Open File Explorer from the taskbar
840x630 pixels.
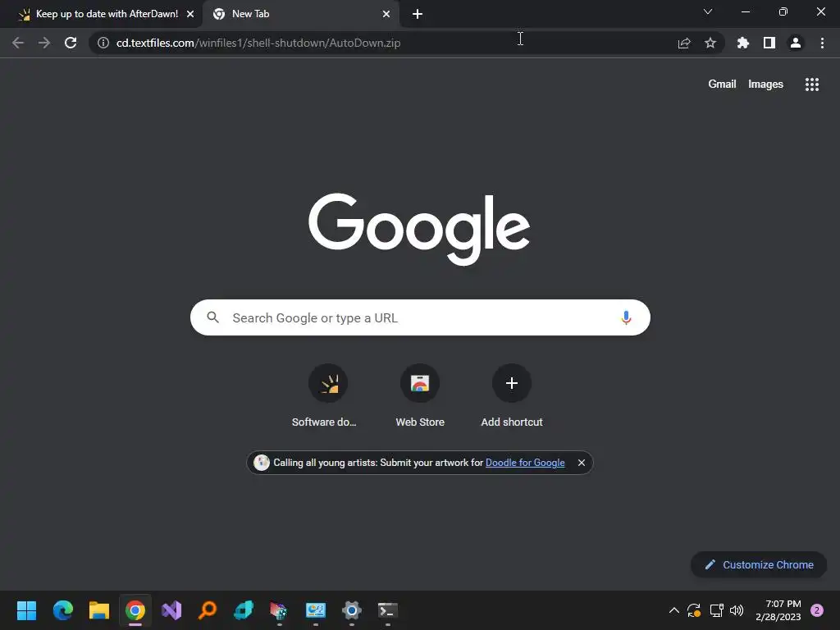[x=99, y=610]
